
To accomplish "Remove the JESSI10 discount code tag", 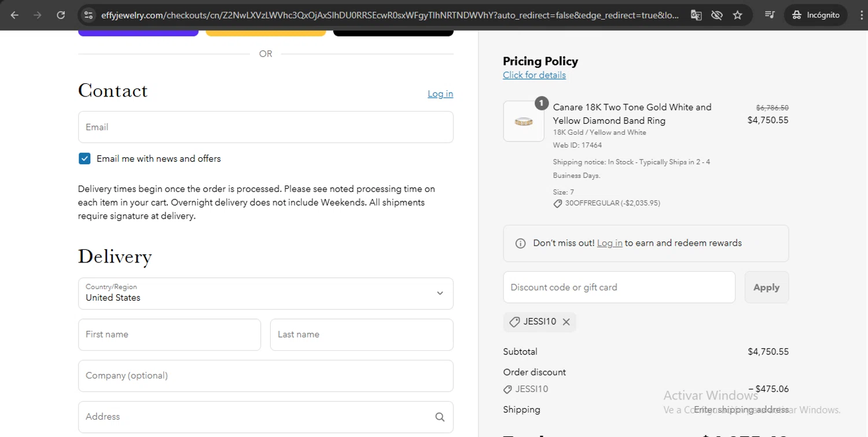I will tap(567, 322).
